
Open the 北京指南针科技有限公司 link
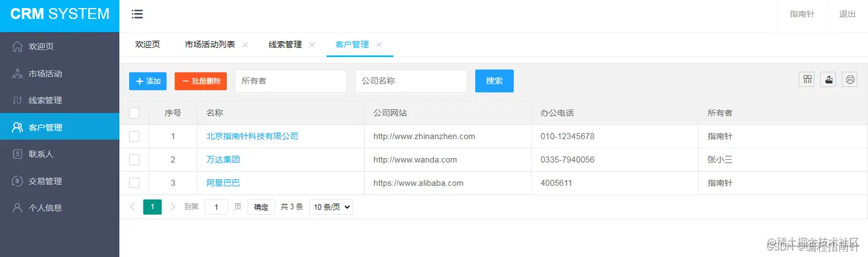click(253, 136)
